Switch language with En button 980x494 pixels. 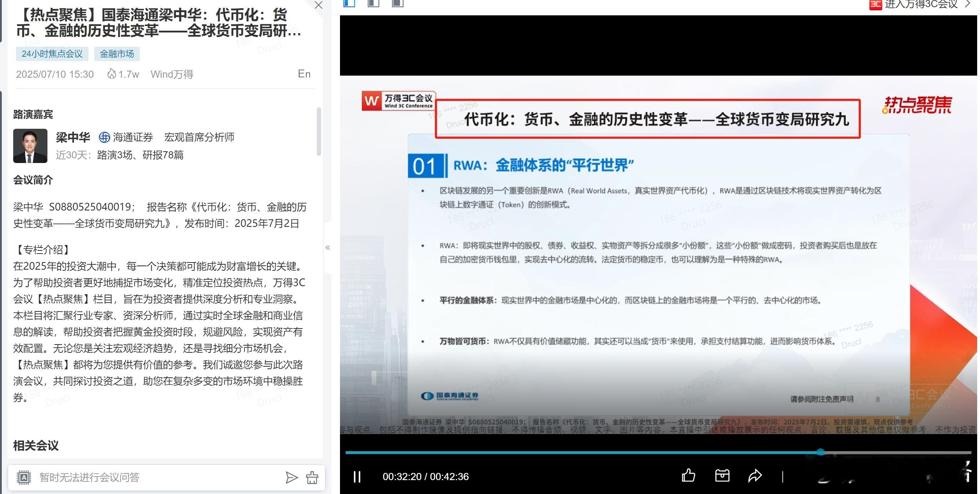click(304, 74)
